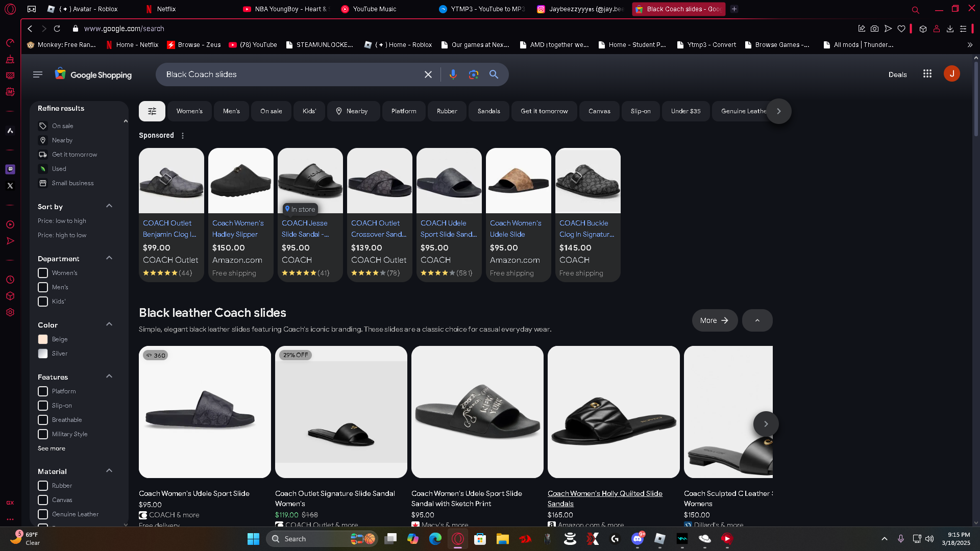Open the Google apps grid

(x=927, y=74)
